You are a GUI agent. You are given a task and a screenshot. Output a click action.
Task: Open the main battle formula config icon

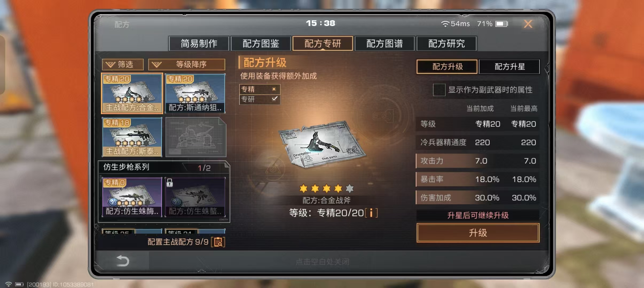(x=218, y=242)
